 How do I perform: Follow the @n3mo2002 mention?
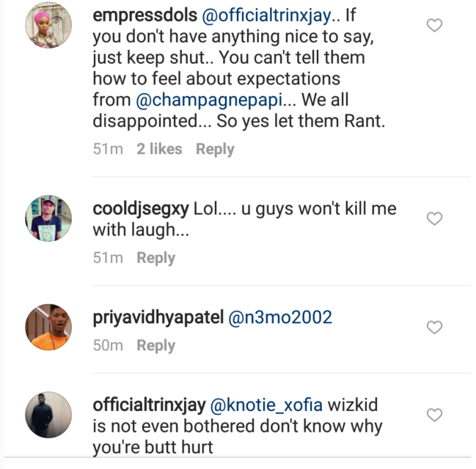point(281,317)
